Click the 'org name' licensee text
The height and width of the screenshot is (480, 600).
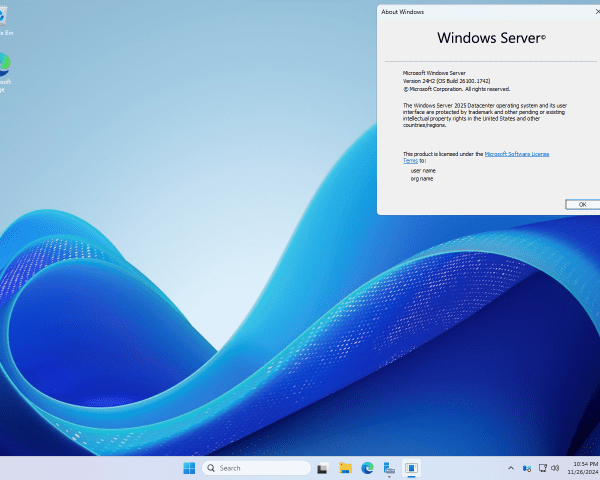(422, 179)
